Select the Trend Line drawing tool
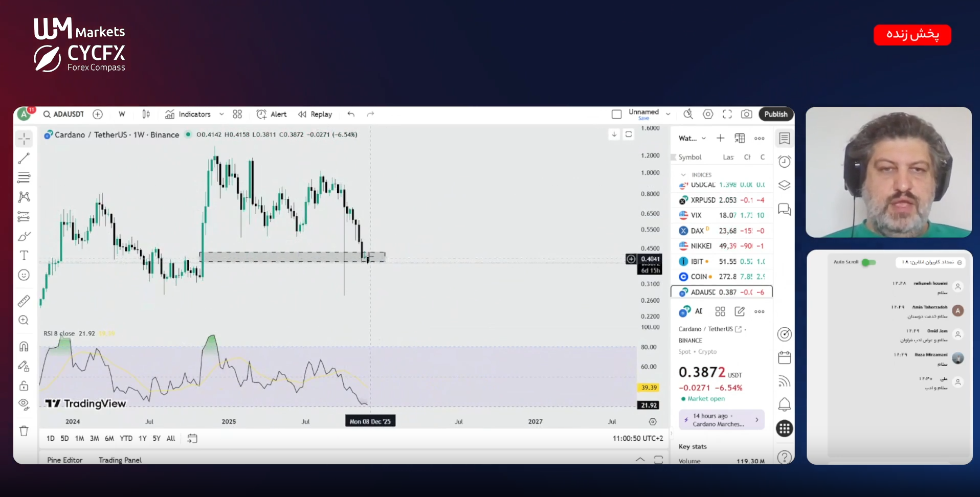980x497 pixels. 24,159
